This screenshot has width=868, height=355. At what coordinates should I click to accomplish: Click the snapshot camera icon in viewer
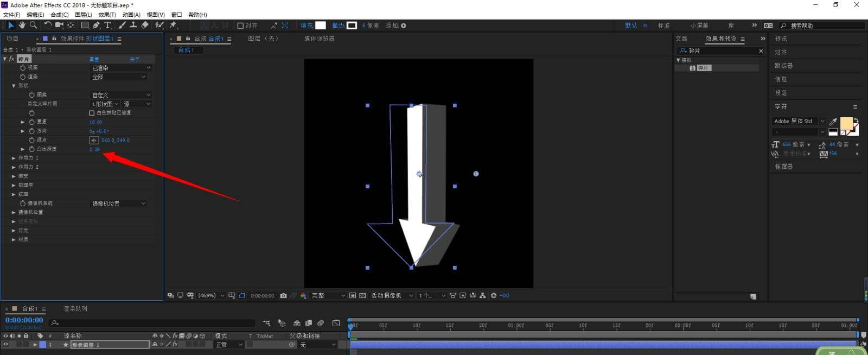(x=283, y=295)
